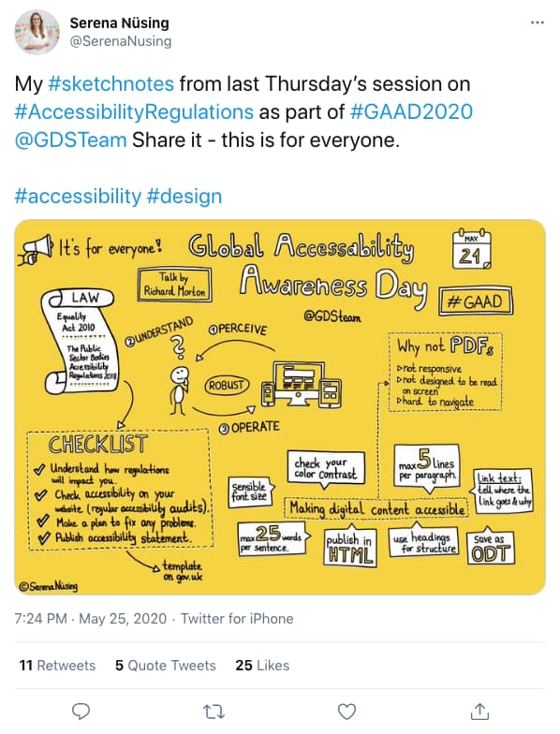Open the #sketchnotes hashtag

point(111,84)
